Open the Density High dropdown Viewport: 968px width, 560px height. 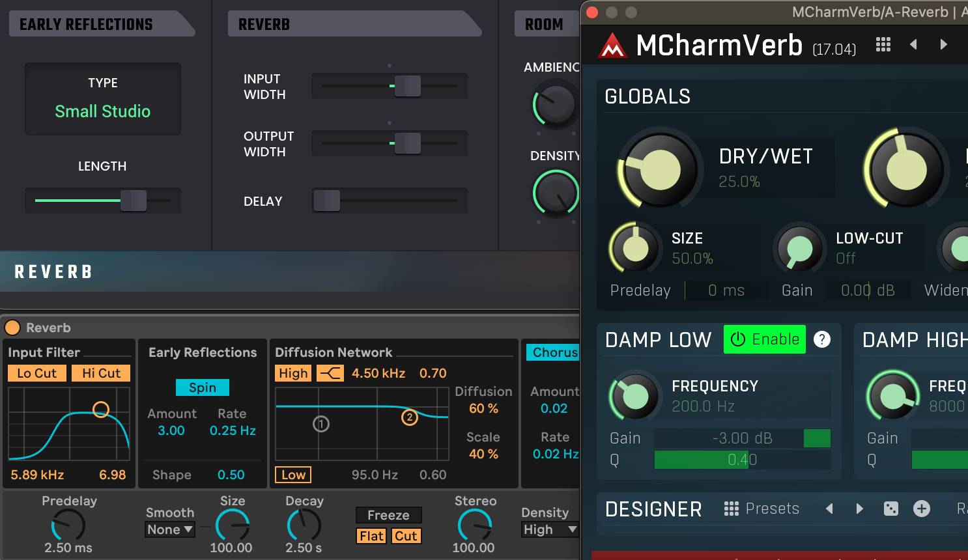(x=550, y=529)
